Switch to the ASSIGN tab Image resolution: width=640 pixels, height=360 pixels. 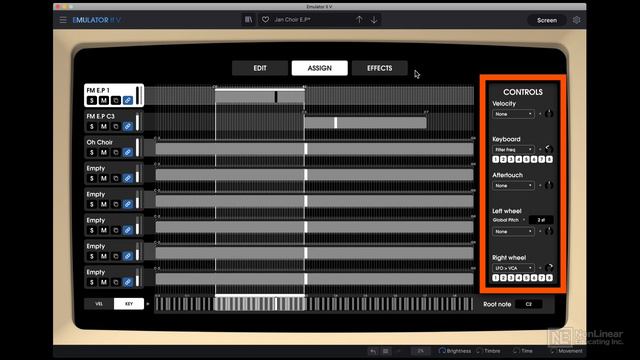(320, 68)
